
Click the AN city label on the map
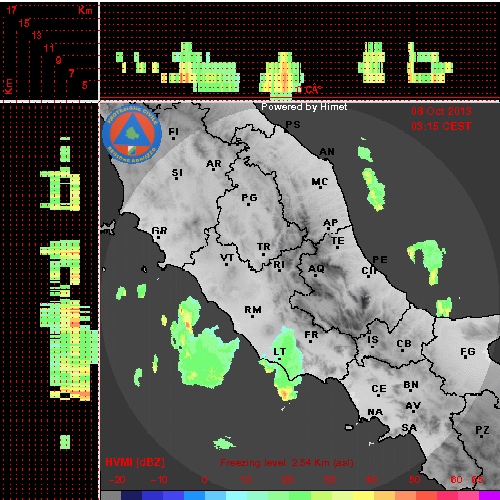click(x=327, y=152)
